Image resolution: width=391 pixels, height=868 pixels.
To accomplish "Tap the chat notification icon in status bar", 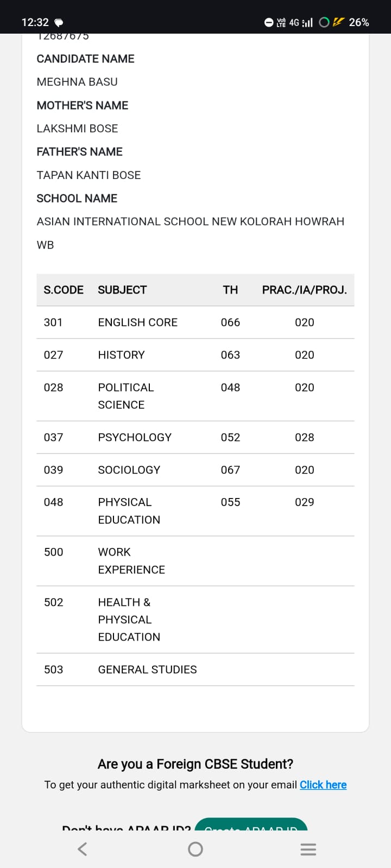I will [59, 23].
